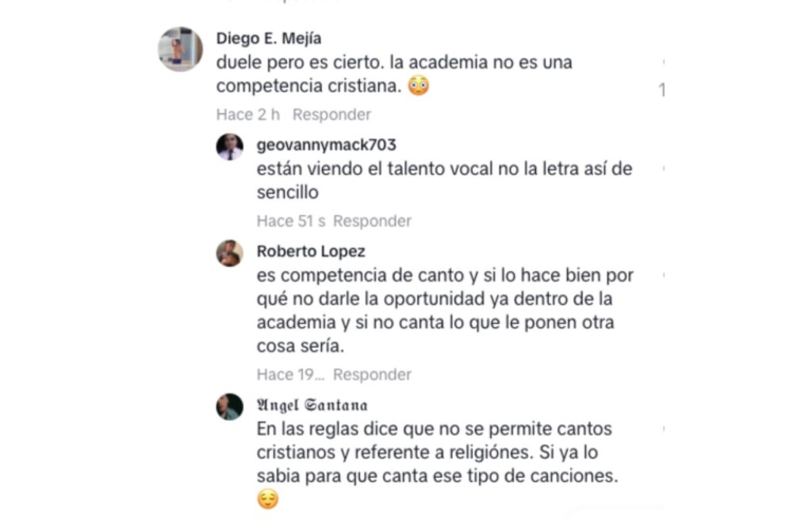Click the like count beside Diego's comment
The height and width of the screenshot is (519, 812).
point(661,90)
